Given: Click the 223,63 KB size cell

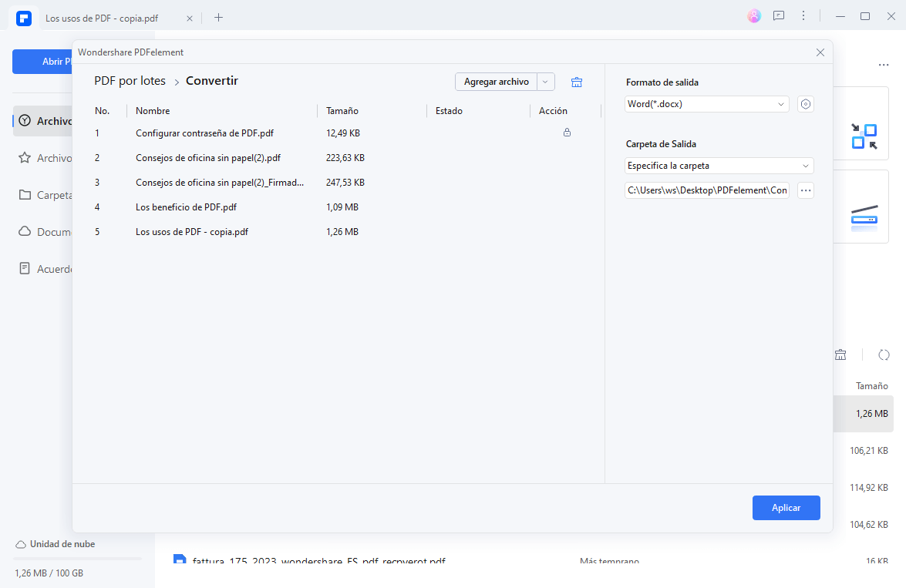Looking at the screenshot, I should (345, 158).
